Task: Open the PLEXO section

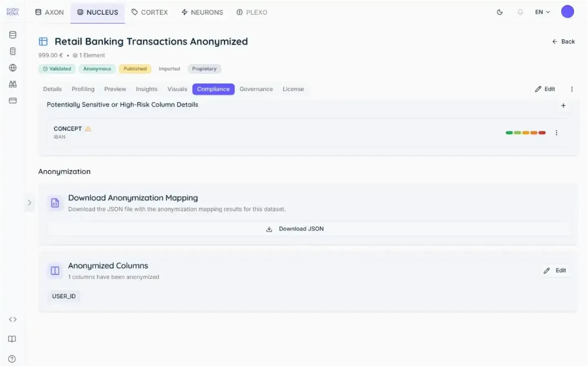Action: [x=252, y=12]
